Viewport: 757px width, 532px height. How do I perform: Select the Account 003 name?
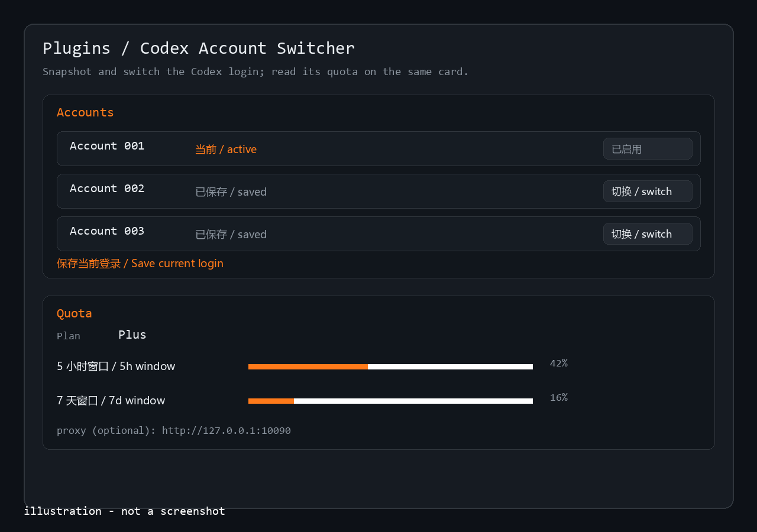(107, 231)
